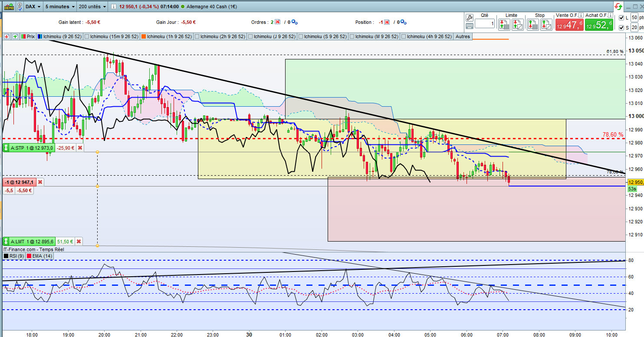The image size is (644, 337).
Task: Cancel the A:LMT order at 12 895,6
Action: pyautogui.click(x=79, y=242)
